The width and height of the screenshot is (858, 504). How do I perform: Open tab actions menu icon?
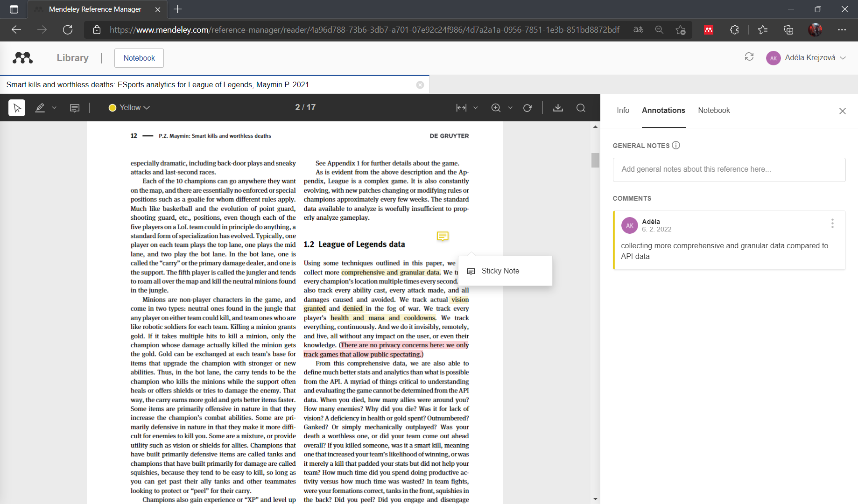tap(14, 9)
